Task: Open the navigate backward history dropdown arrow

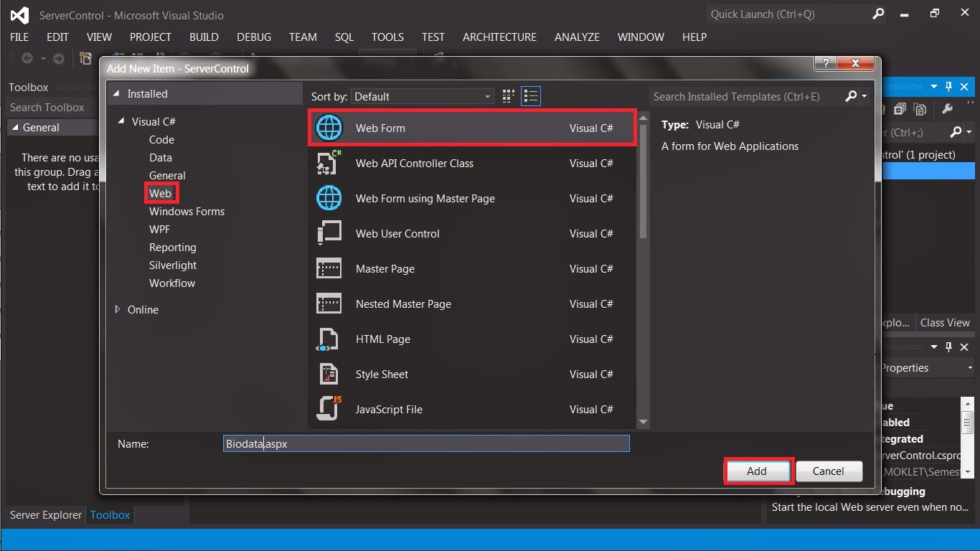Action: (x=43, y=59)
